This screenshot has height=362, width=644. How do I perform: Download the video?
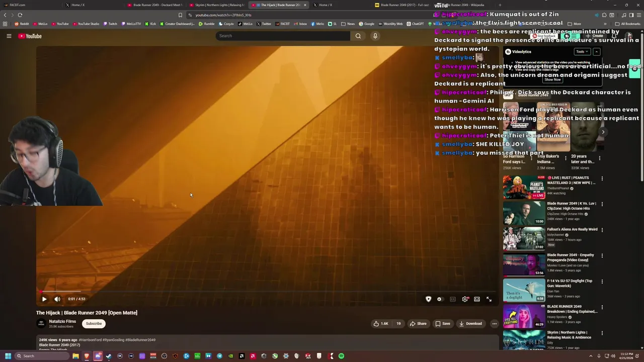[x=471, y=324]
